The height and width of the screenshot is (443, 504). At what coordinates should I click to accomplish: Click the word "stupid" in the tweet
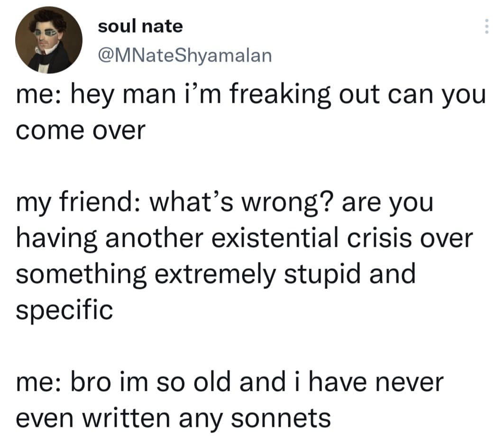tap(312, 274)
